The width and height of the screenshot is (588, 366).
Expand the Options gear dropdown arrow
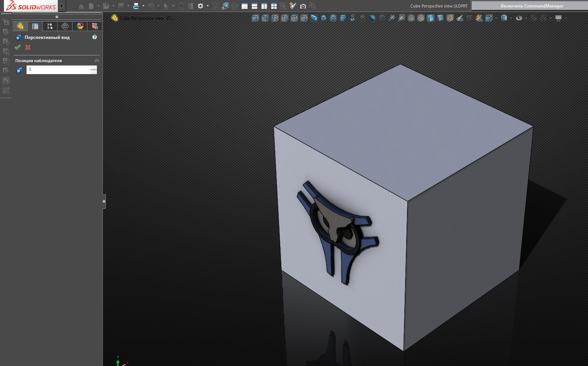click(208, 6)
